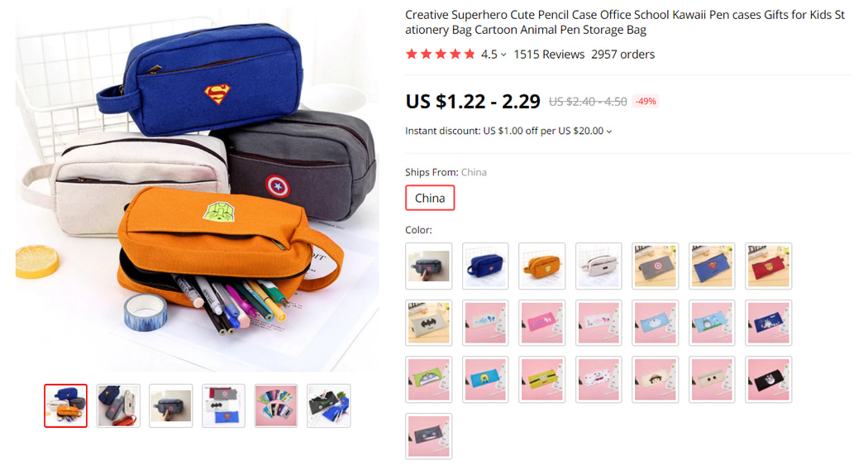Image resolution: width=868 pixels, height=470 pixels.
Task: Select the gray Batman flat case swatch
Action: 428,323
